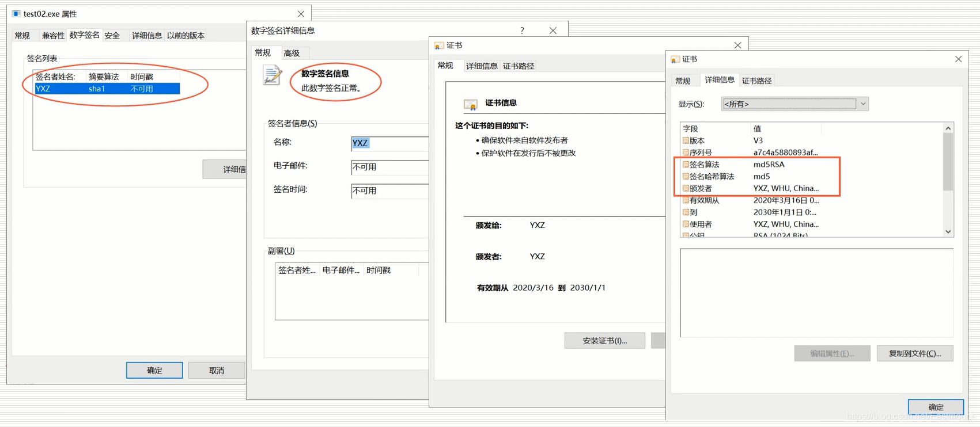Open 详细信息 tab in test02.exe properties
Viewport: 980px width, 427px height.
[147, 36]
